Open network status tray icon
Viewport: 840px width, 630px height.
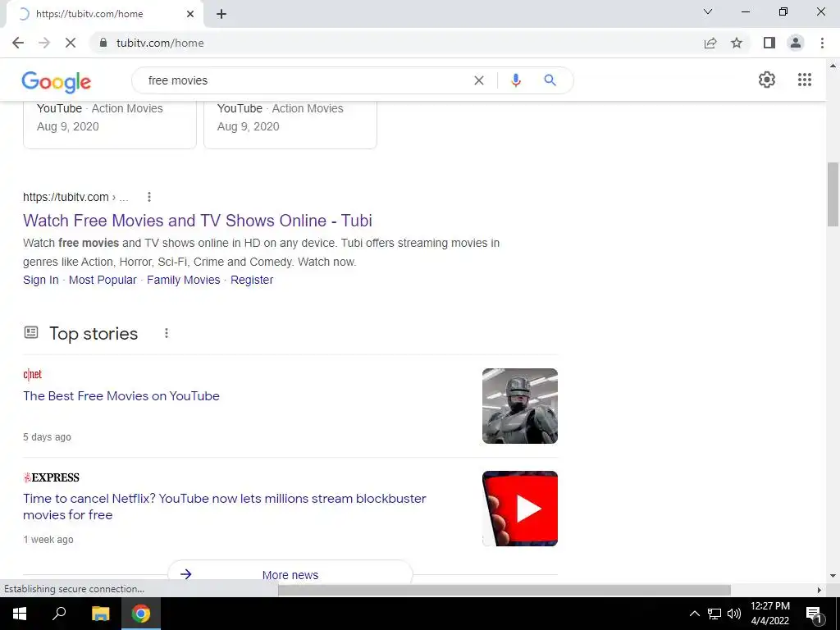point(714,614)
